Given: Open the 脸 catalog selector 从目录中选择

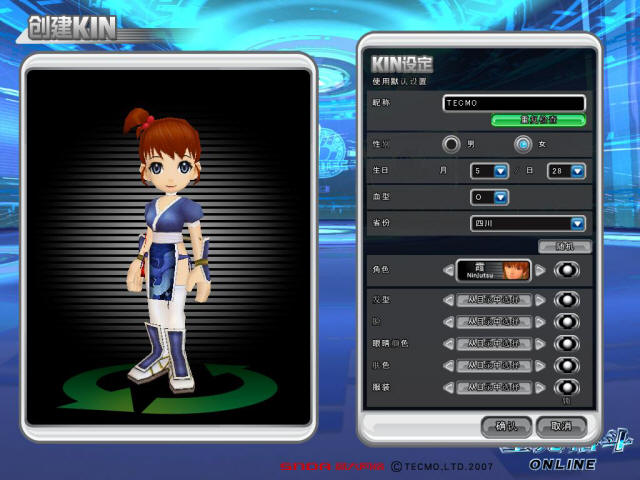Looking at the screenshot, I should (x=494, y=322).
